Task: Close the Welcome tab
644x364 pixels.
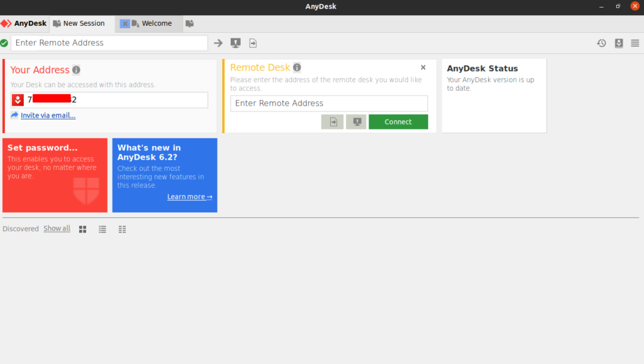Action: (125, 24)
